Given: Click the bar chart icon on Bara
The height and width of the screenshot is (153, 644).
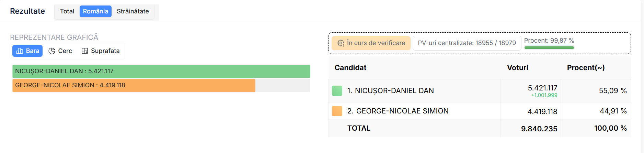Looking at the screenshot, I should (x=20, y=51).
